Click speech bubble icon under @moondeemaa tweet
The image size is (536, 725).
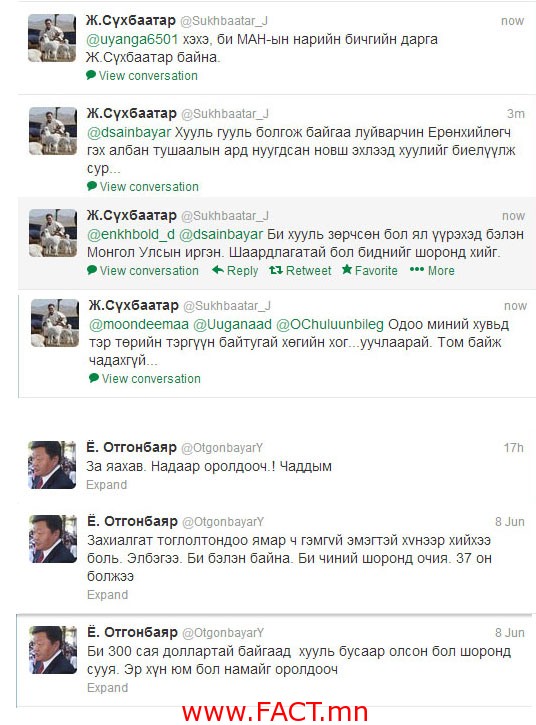pyautogui.click(x=94, y=378)
